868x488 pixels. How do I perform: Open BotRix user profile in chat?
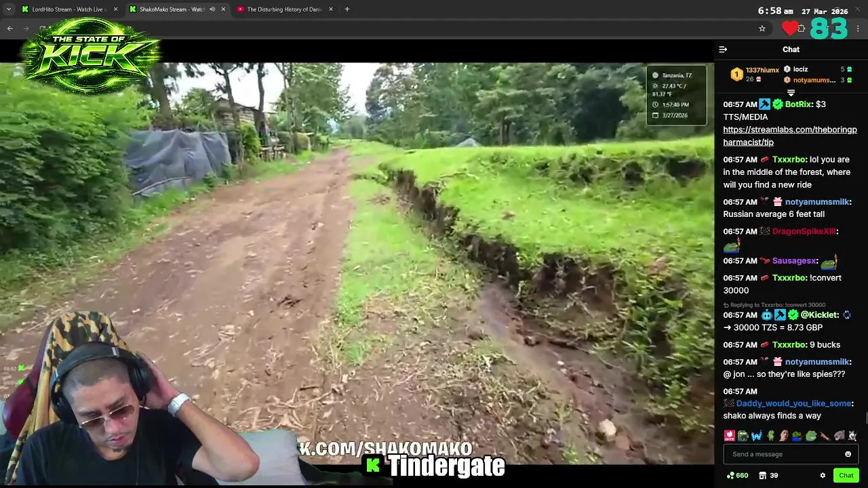[x=797, y=104]
